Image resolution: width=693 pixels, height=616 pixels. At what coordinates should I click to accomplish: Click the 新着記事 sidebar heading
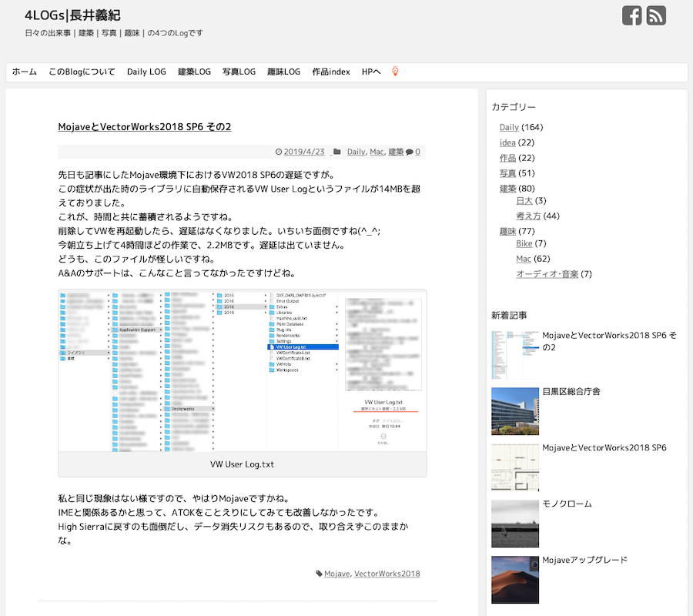click(x=509, y=316)
